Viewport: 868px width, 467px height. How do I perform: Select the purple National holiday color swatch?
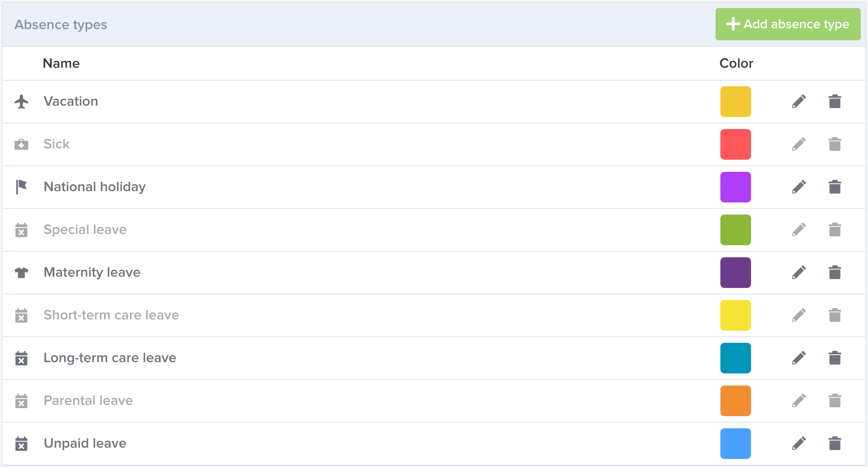click(x=735, y=187)
